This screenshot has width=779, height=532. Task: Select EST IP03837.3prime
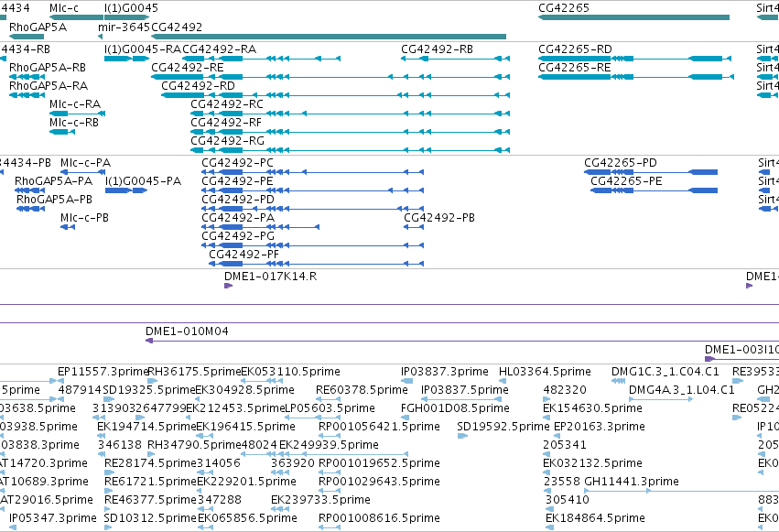pos(445,372)
